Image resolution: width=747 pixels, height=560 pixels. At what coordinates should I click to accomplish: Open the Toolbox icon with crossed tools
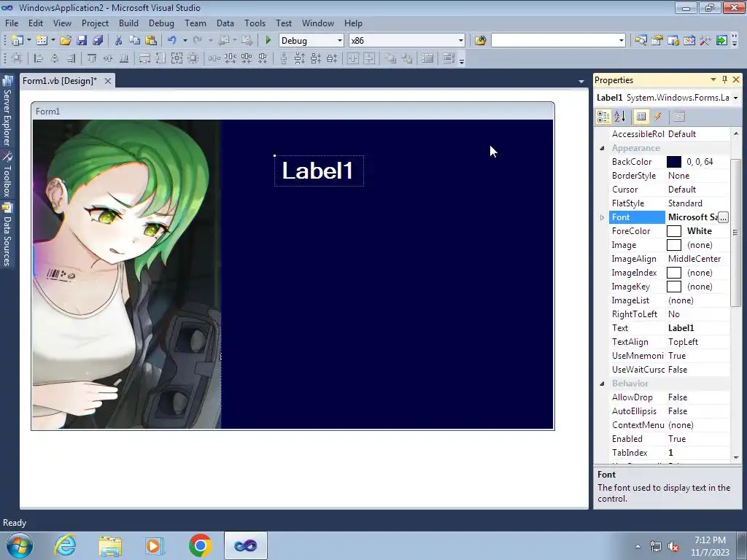pyautogui.click(x=705, y=41)
